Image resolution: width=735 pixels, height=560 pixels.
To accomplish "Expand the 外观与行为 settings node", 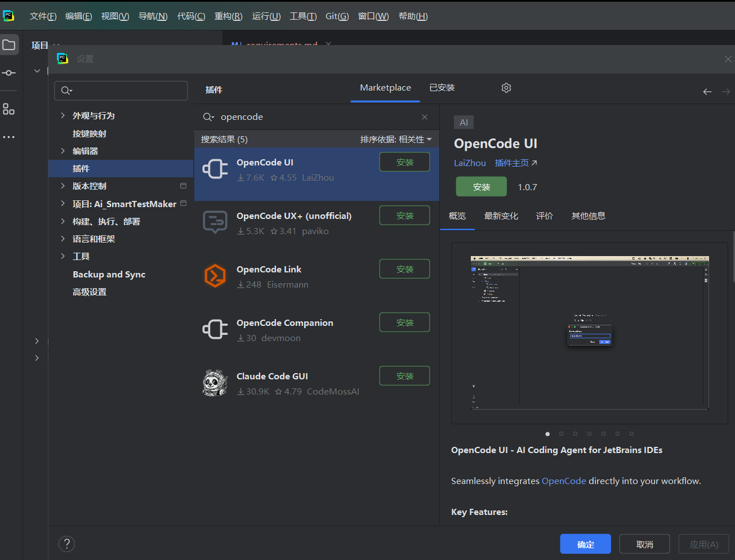I will 63,115.
